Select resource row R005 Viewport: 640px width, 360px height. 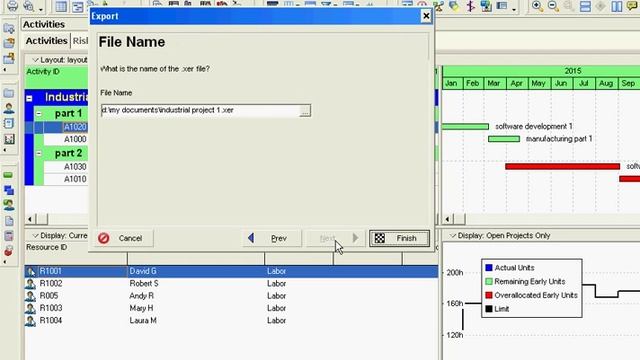[x=231, y=296]
